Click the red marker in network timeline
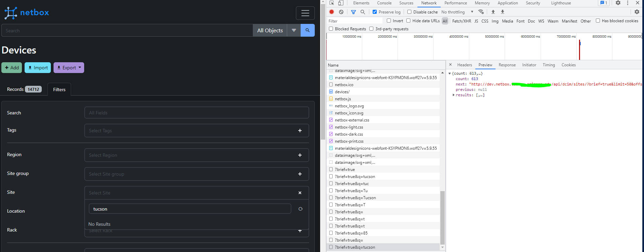The width and height of the screenshot is (644, 252). (x=579, y=49)
